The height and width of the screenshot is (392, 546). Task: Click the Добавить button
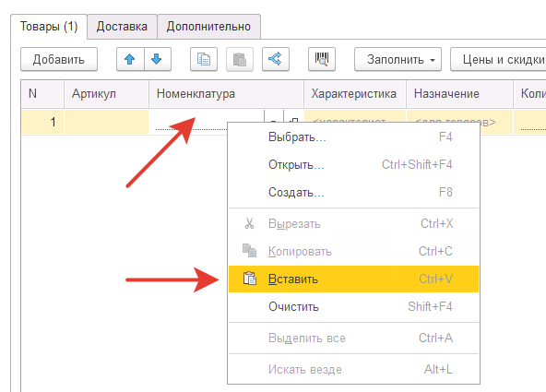click(59, 60)
